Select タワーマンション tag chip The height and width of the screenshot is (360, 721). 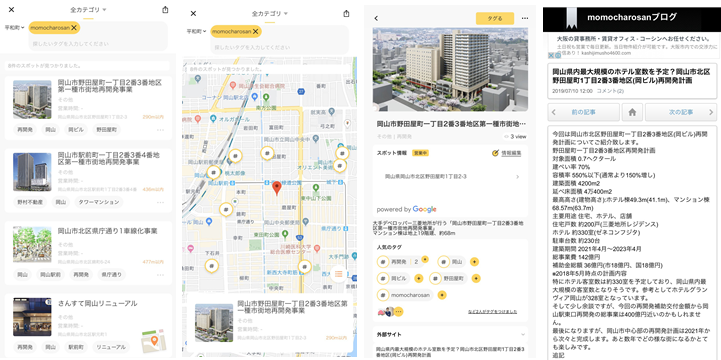(x=98, y=202)
